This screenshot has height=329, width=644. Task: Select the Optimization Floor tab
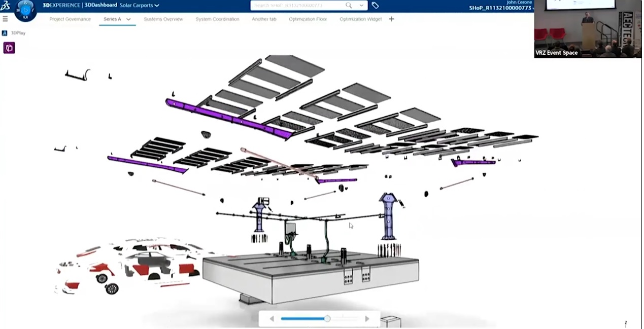(x=308, y=19)
